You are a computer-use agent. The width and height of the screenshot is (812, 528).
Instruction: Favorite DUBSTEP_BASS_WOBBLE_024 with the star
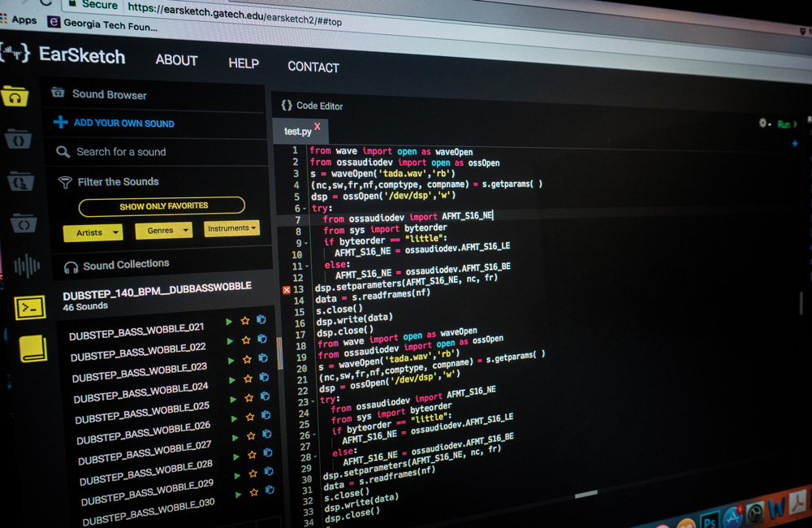click(248, 379)
